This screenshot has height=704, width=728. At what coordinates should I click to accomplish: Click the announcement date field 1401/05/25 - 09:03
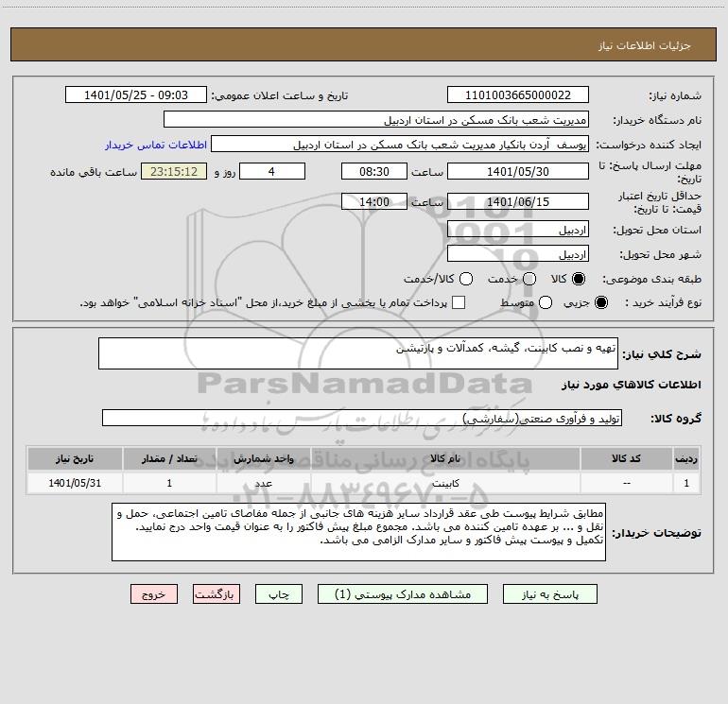(x=136, y=94)
